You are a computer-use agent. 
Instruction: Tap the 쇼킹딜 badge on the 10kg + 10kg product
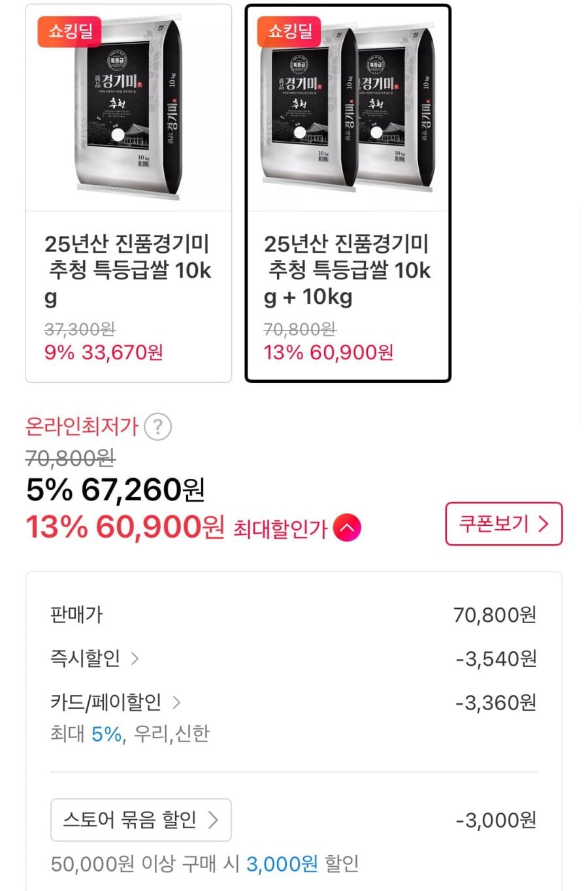(289, 31)
